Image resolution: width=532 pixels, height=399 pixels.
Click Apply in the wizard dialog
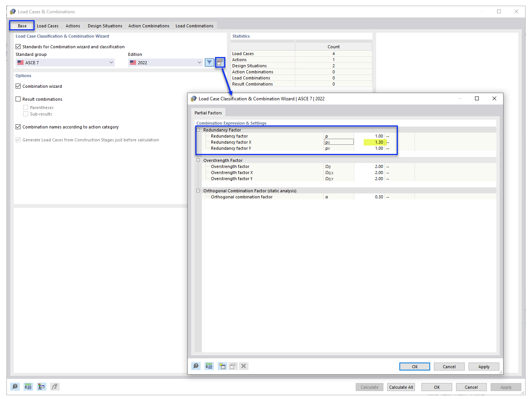(x=484, y=367)
